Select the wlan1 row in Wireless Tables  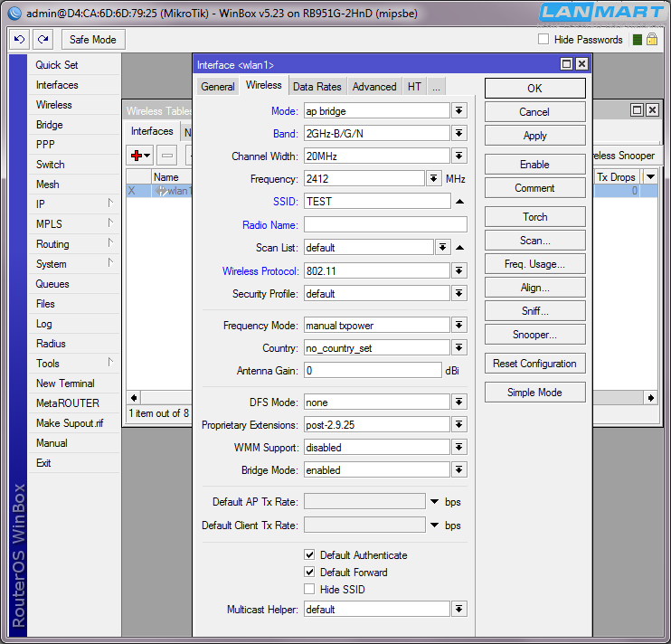[159, 191]
